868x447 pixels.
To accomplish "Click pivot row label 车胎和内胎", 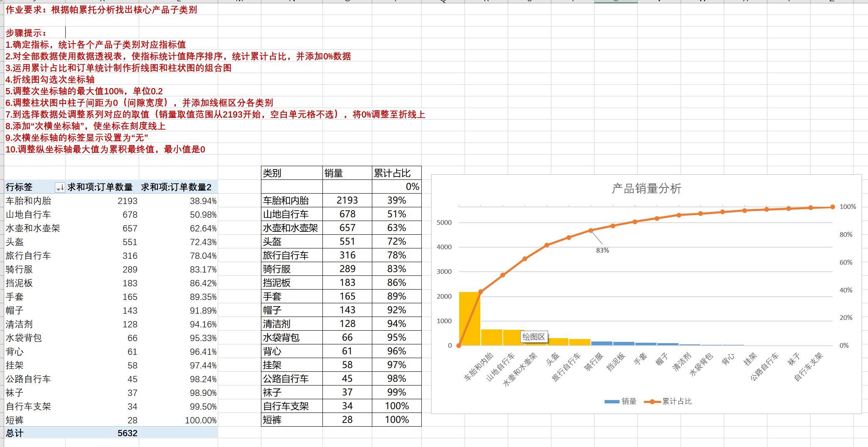I will pyautogui.click(x=28, y=201).
